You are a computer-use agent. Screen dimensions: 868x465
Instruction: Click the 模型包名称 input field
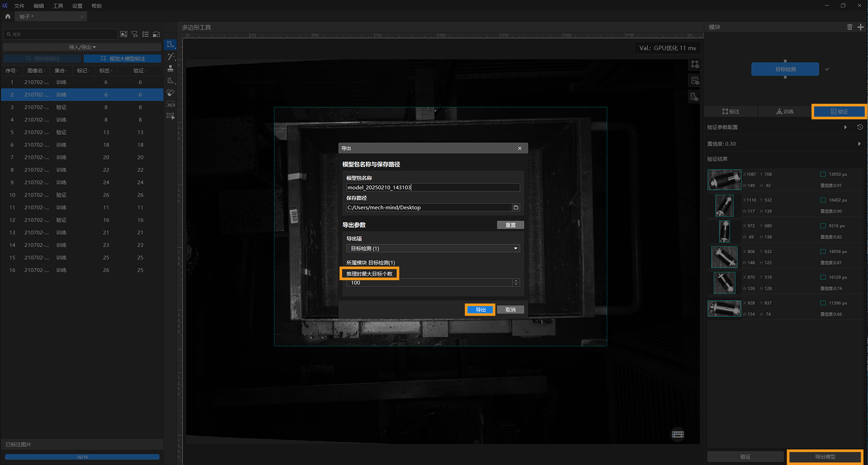(x=433, y=187)
